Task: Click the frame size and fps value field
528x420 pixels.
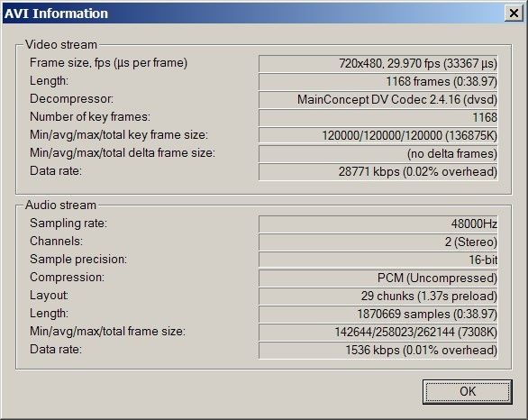Action: coord(378,63)
